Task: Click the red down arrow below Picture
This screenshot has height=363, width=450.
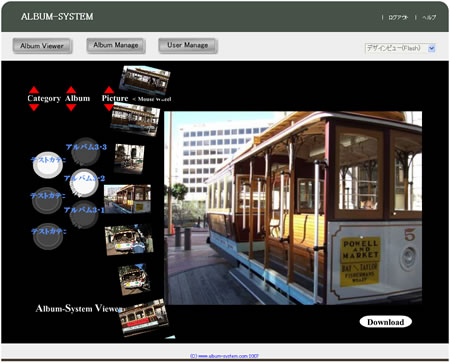Action: click(109, 107)
